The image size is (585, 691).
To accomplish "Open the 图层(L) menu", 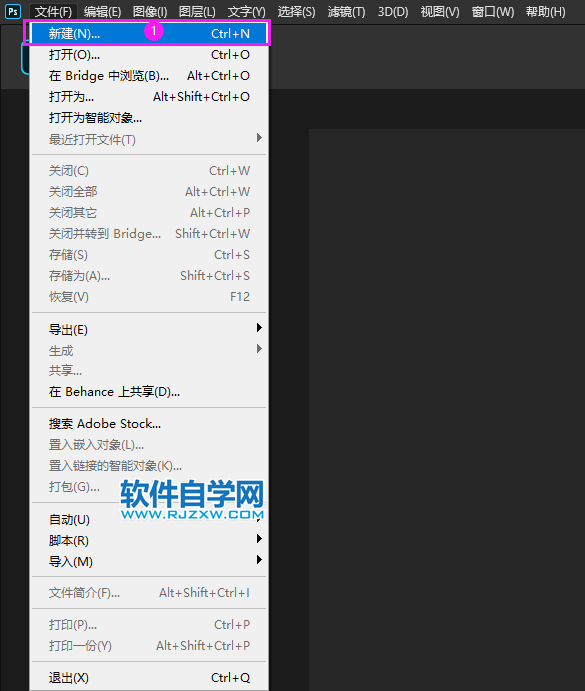I will click(x=197, y=11).
